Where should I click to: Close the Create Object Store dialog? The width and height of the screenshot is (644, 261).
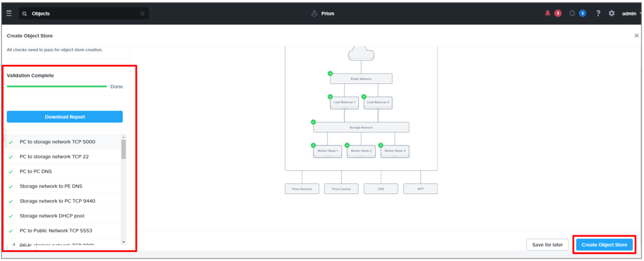tap(636, 36)
